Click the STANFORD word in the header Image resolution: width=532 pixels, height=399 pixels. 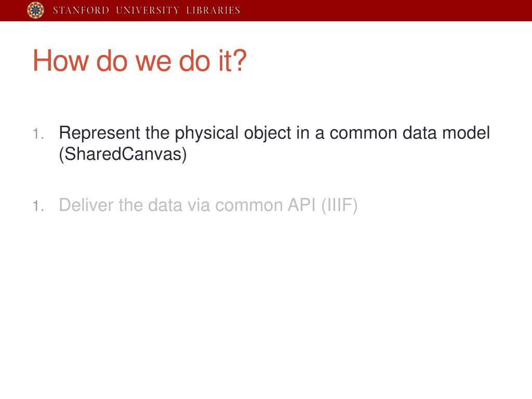[x=81, y=10]
